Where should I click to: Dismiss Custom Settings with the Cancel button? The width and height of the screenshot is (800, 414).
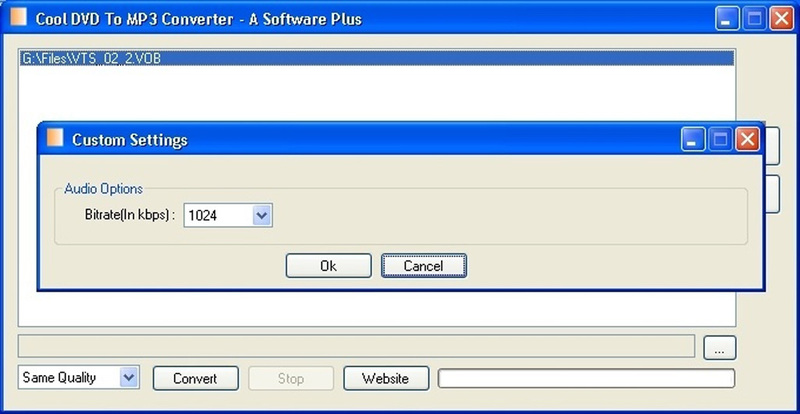423,266
